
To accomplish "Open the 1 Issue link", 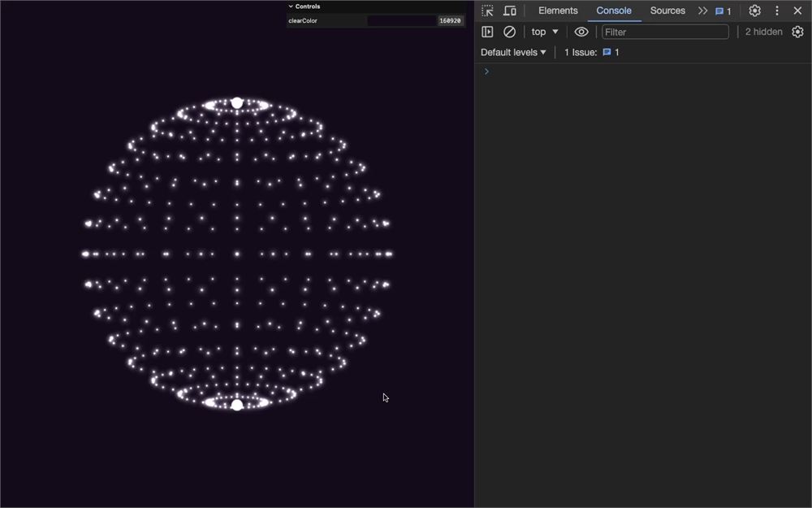I will [592, 52].
